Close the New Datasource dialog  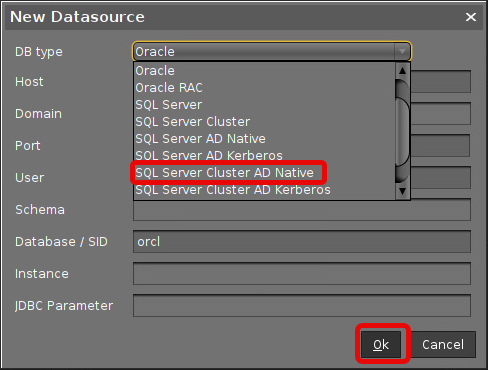coord(471,17)
